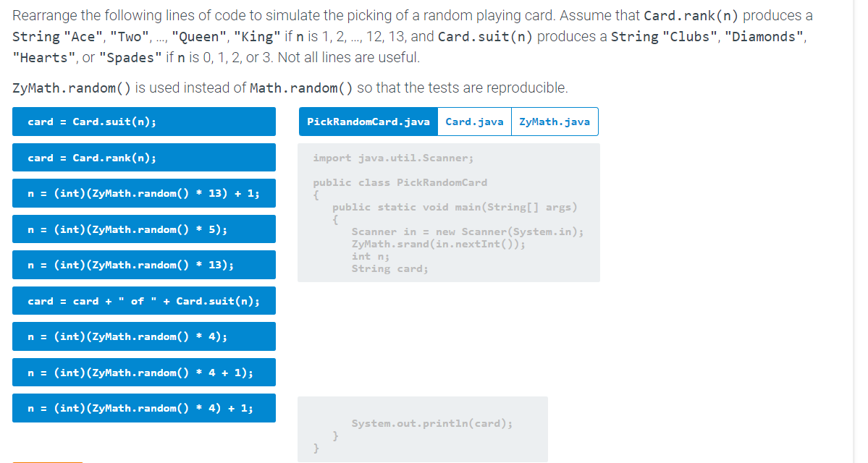Select the 'card = Card.suit(n);' code block

(144, 122)
